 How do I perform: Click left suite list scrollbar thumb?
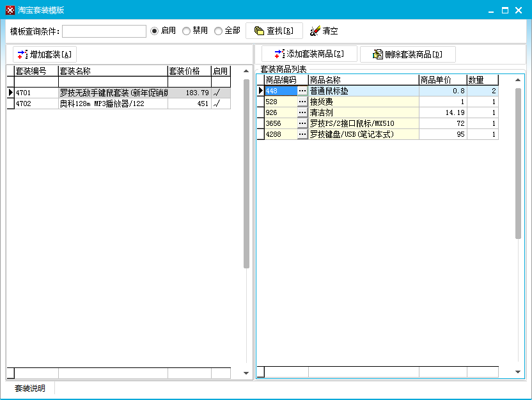click(x=246, y=174)
